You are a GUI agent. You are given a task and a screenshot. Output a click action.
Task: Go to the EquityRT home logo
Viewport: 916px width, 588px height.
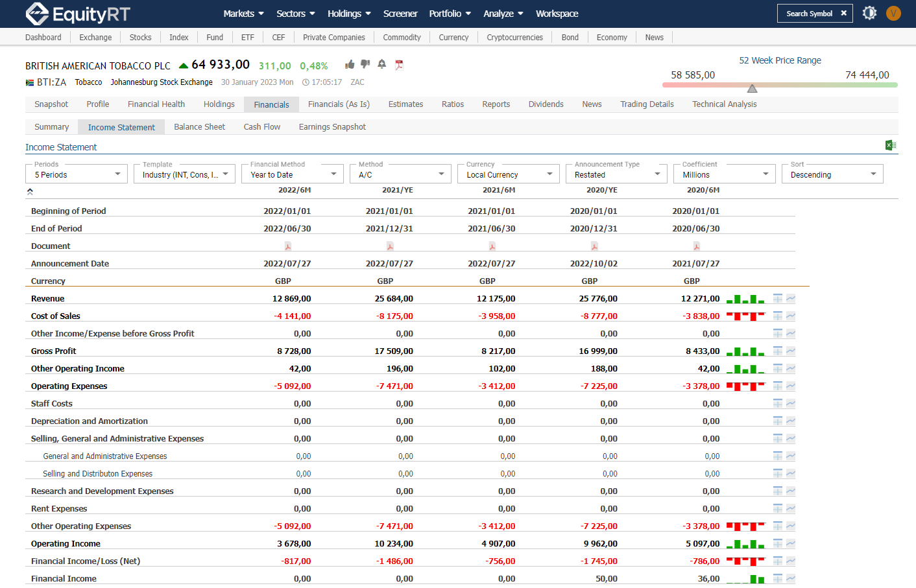pyautogui.click(x=78, y=14)
